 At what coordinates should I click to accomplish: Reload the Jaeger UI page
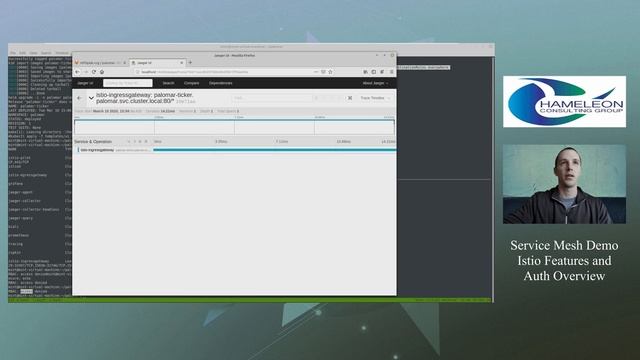click(94, 72)
